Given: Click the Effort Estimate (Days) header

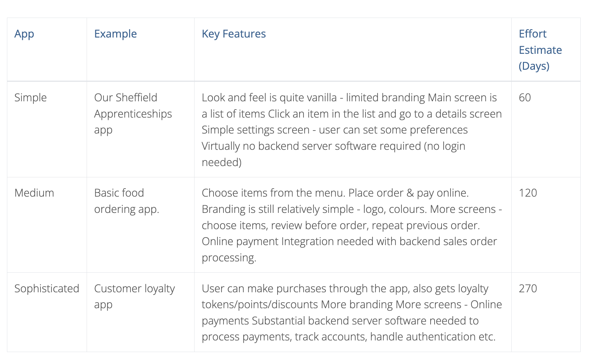Looking at the screenshot, I should point(540,50).
